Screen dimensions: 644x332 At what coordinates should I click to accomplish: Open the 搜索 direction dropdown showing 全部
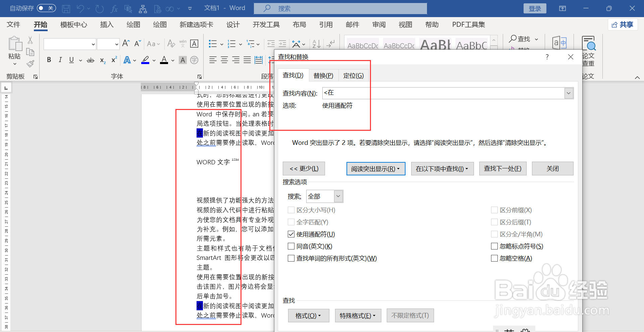point(338,196)
